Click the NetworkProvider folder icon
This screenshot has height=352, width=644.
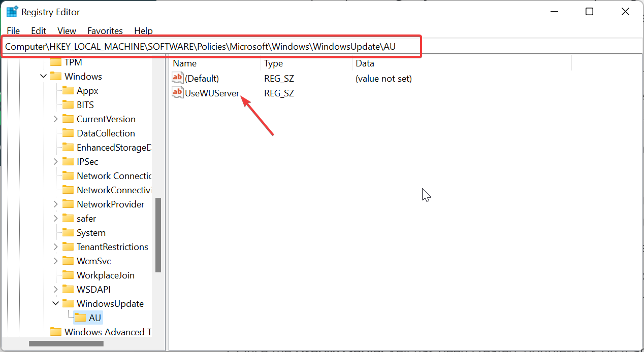68,204
